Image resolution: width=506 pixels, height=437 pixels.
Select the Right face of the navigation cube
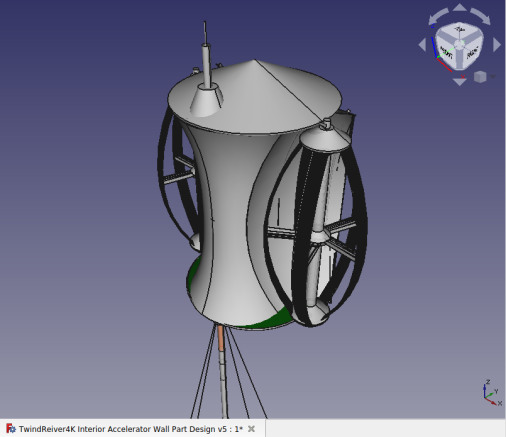coord(472,52)
